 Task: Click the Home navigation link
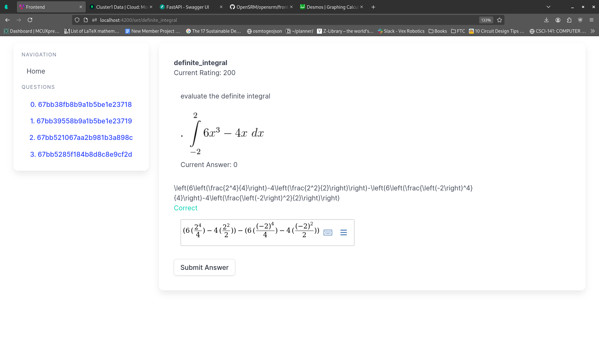(x=36, y=71)
